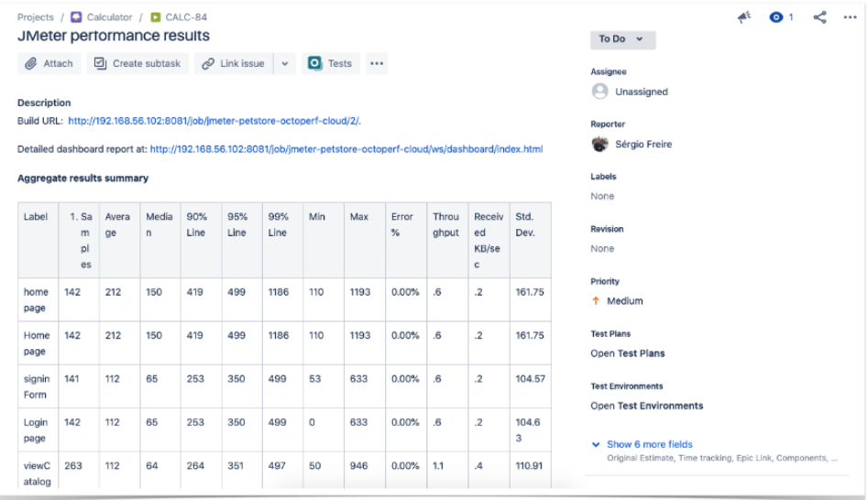The width and height of the screenshot is (868, 500).
Task: Click the Sérgio Freire reporter name
Action: (x=643, y=144)
